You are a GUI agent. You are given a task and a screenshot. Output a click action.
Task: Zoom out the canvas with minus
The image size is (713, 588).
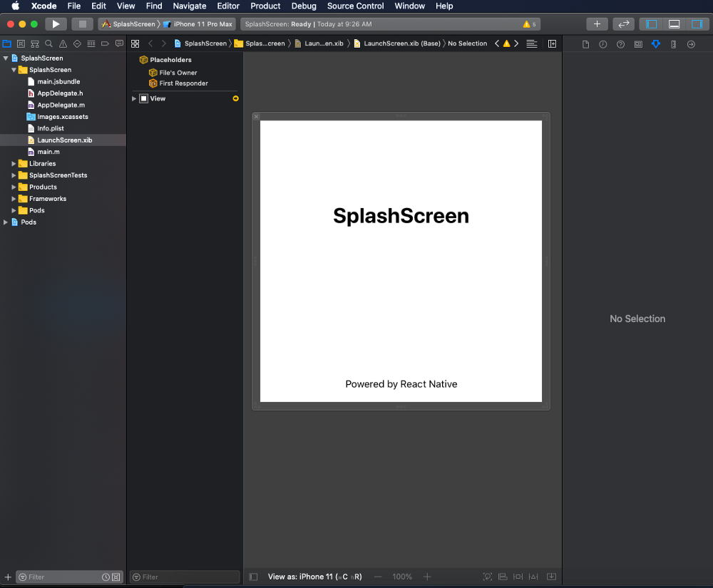coord(378,577)
